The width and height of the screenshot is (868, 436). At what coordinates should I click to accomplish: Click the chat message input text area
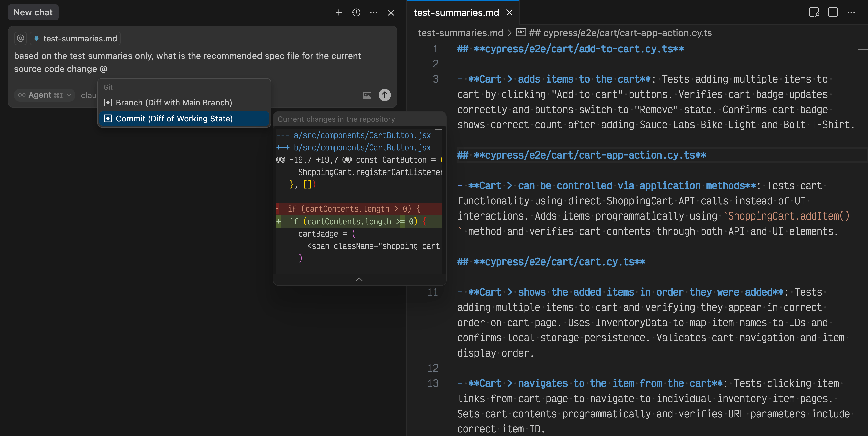202,62
